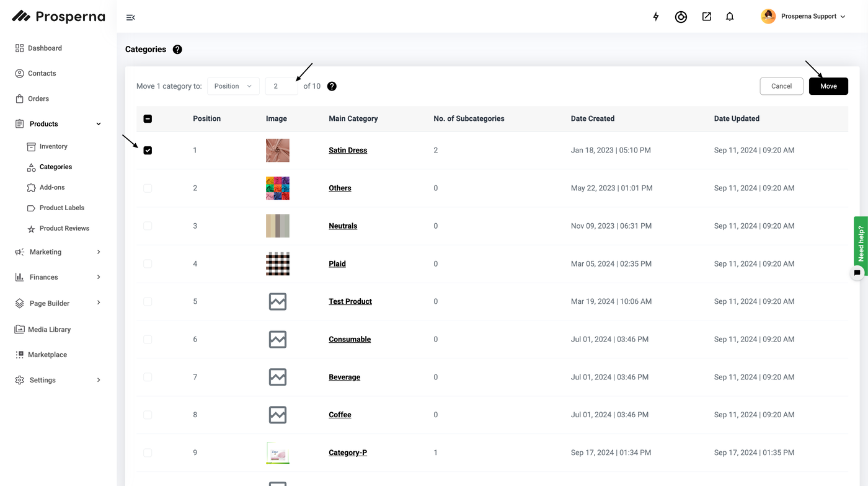The height and width of the screenshot is (486, 868).
Task: Click the lightning bolt icon in header
Action: [656, 17]
